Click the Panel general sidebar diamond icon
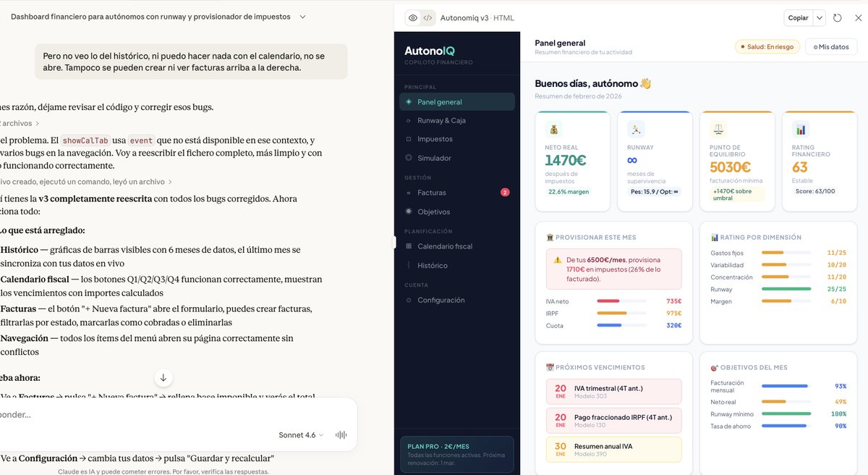This screenshot has width=868, height=475. tap(409, 102)
